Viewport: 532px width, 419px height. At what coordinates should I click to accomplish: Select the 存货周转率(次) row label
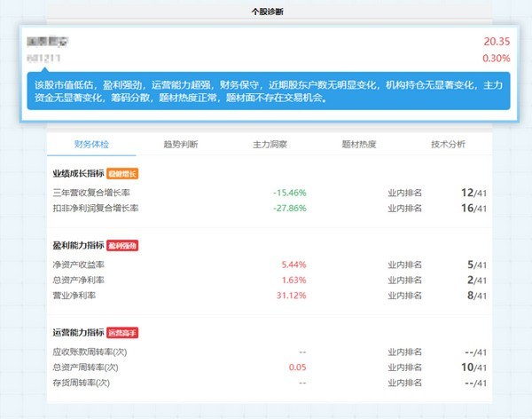pos(85,383)
